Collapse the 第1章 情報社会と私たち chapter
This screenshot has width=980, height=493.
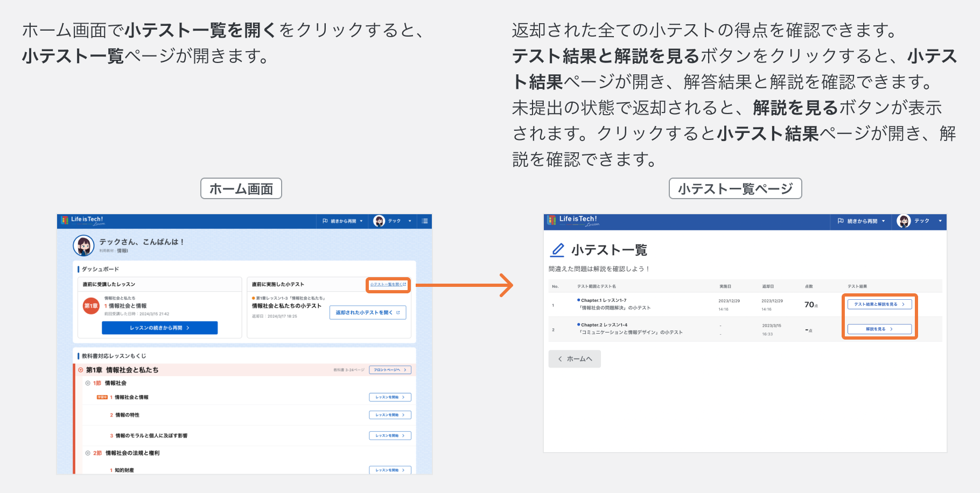81,370
